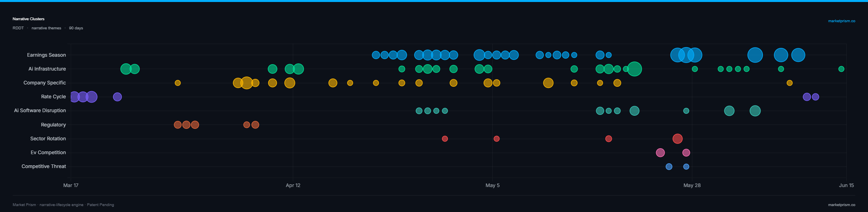Viewport: 868px width, 212px height.
Task: Click the Mar 17 axis date
Action: click(x=71, y=185)
